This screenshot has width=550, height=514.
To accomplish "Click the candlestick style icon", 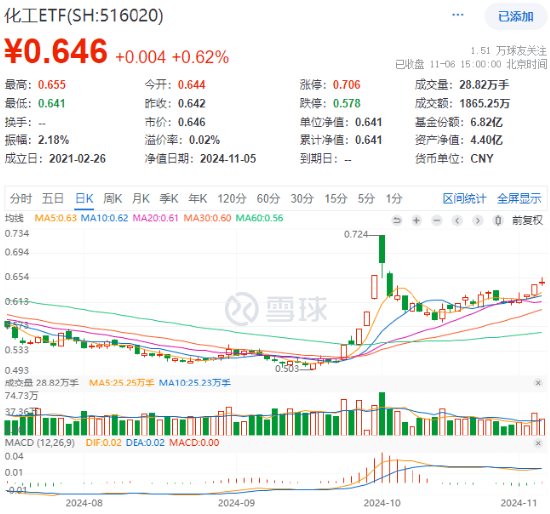I will click(x=498, y=220).
